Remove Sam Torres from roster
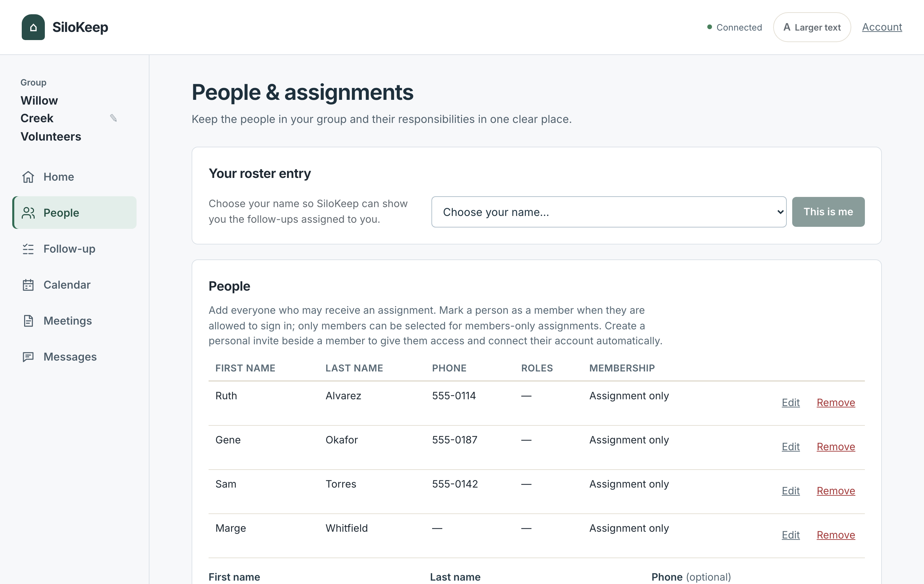The height and width of the screenshot is (584, 924). coord(836,491)
